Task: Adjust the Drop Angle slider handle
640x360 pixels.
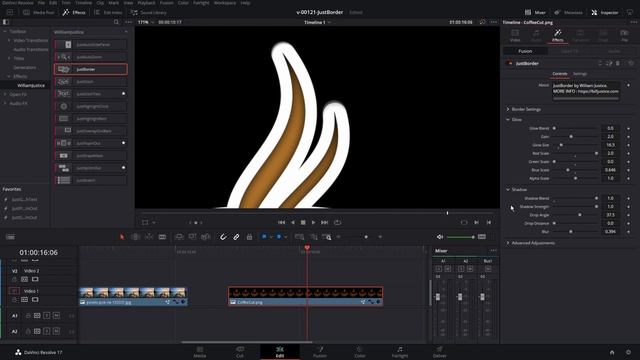Action: pos(580,215)
